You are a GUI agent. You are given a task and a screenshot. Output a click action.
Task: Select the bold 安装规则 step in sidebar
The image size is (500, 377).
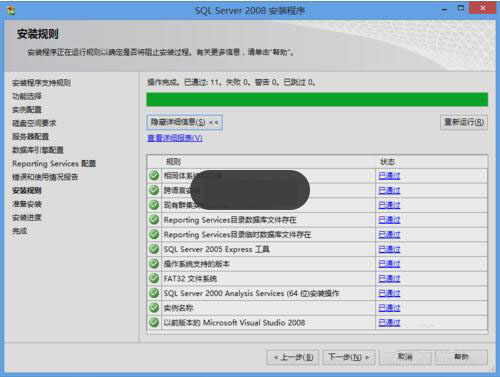[27, 190]
